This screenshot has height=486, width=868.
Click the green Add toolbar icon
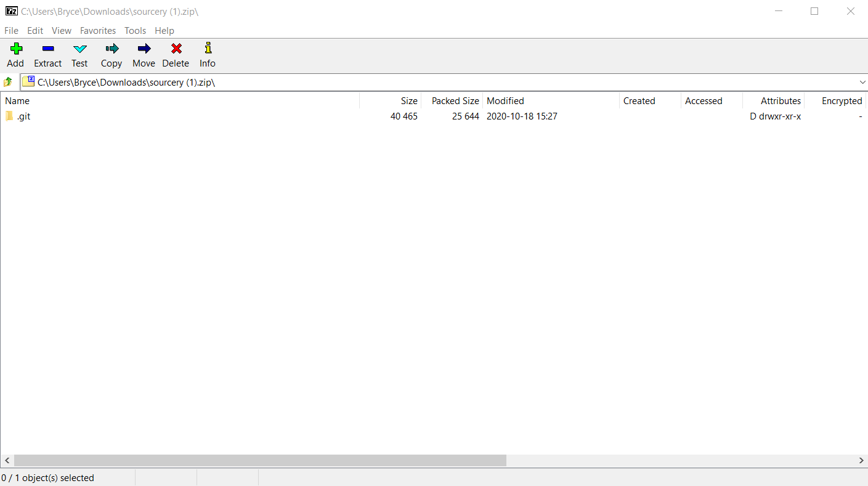point(16,49)
